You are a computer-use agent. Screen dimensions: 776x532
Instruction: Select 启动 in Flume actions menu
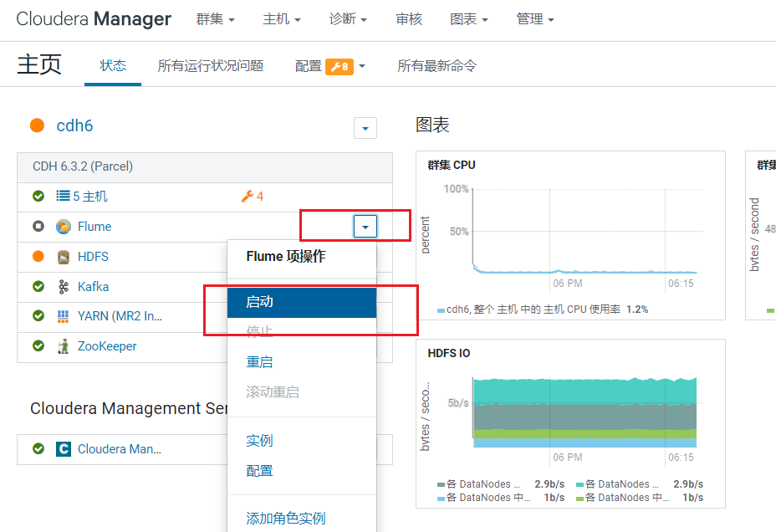tap(302, 302)
